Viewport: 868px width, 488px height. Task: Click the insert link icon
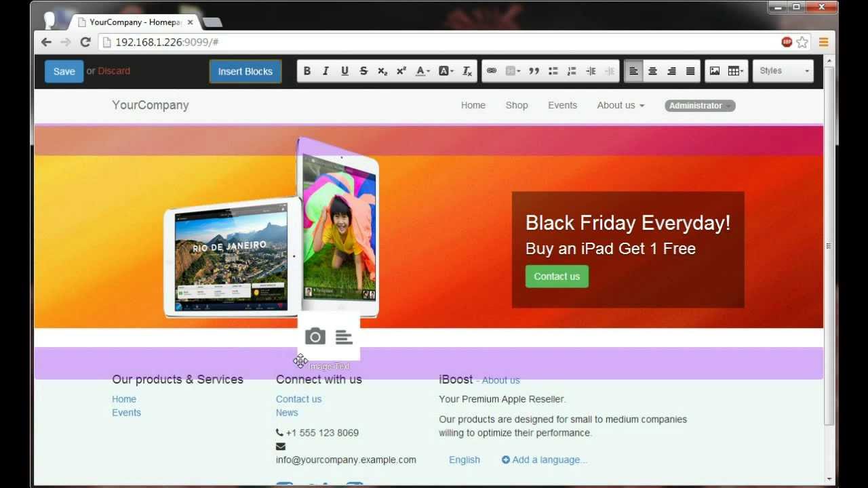tap(492, 71)
